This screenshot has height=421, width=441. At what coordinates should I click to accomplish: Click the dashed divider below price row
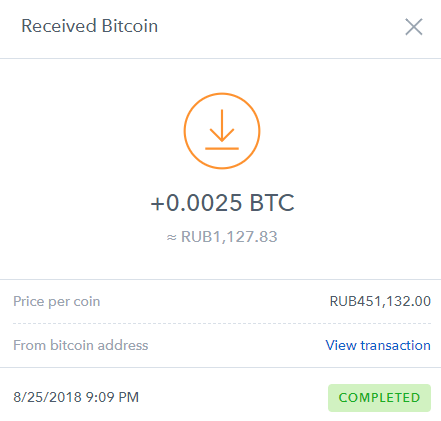[222, 323]
